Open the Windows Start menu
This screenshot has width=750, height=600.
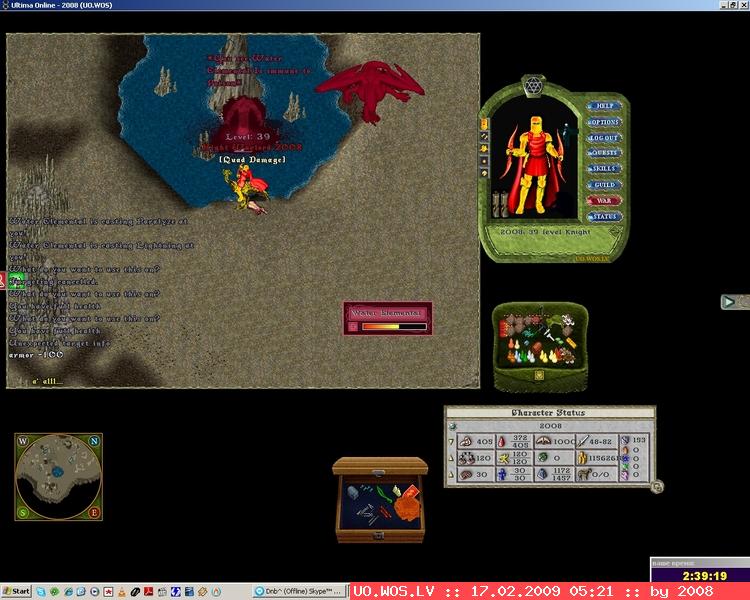click(x=17, y=591)
